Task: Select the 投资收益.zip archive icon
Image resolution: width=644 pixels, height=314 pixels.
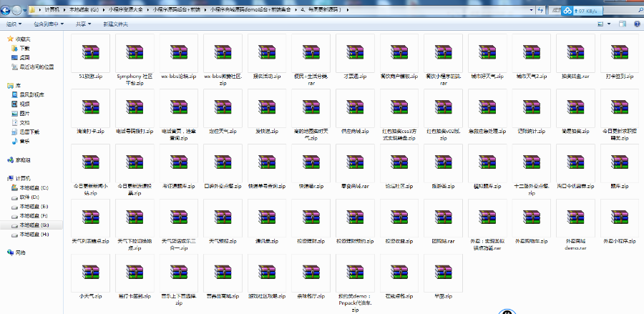Action: [x=399, y=217]
